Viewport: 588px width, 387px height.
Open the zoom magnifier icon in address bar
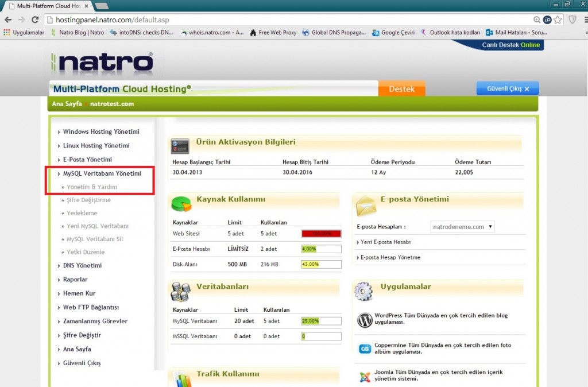(537, 20)
